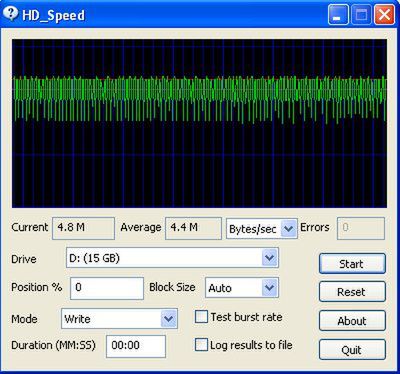Open the Block Size Auto dropdown
The height and width of the screenshot is (374, 400).
[242, 288]
